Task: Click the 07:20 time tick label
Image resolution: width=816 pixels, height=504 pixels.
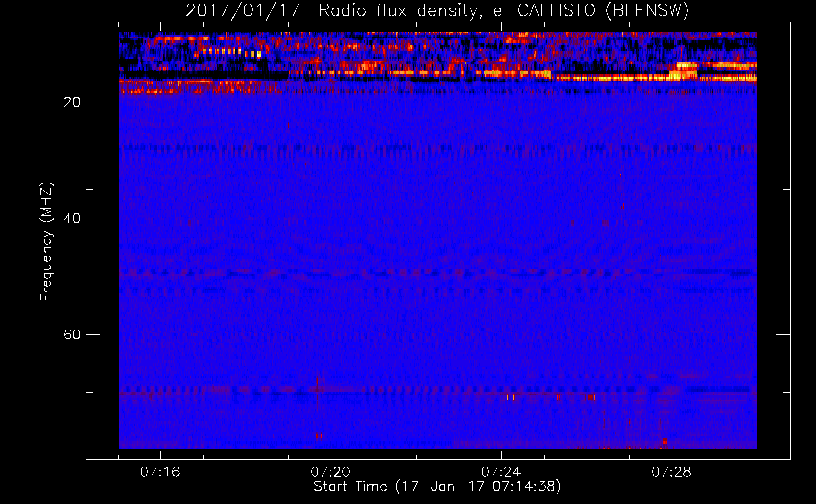Action: click(x=331, y=472)
